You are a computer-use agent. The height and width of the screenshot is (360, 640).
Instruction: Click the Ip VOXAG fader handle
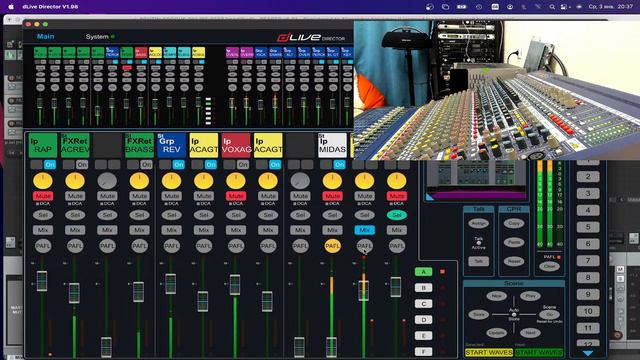tap(235, 284)
